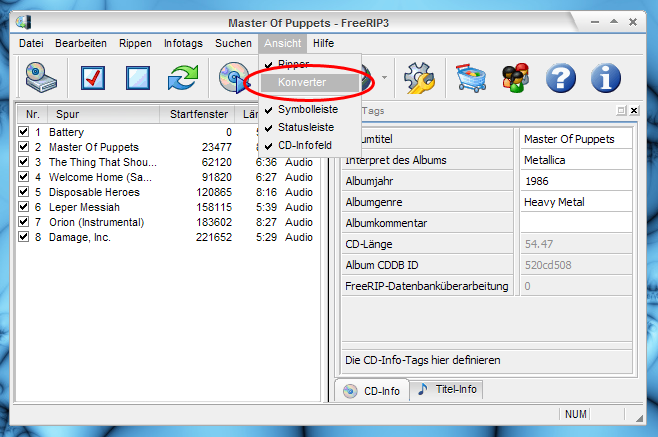Edit Albumjahr field 1986

[576, 181]
